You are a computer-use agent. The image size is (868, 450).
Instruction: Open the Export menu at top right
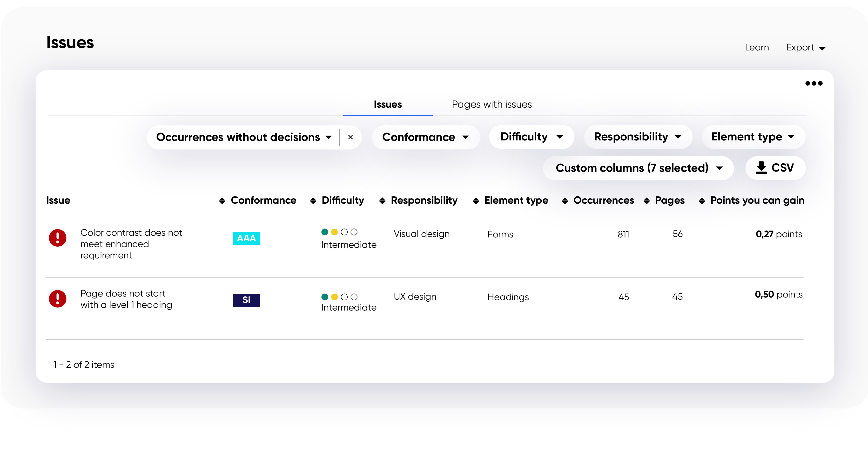805,48
